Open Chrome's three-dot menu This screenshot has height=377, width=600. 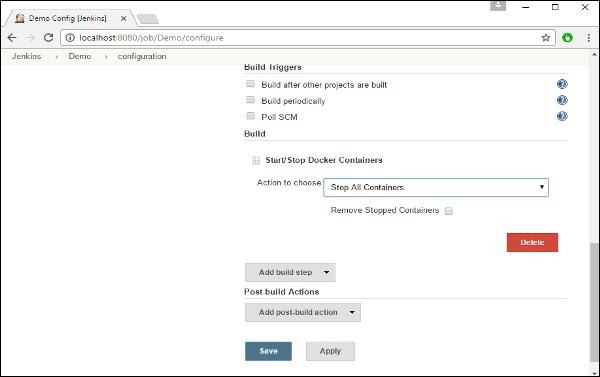[x=589, y=38]
